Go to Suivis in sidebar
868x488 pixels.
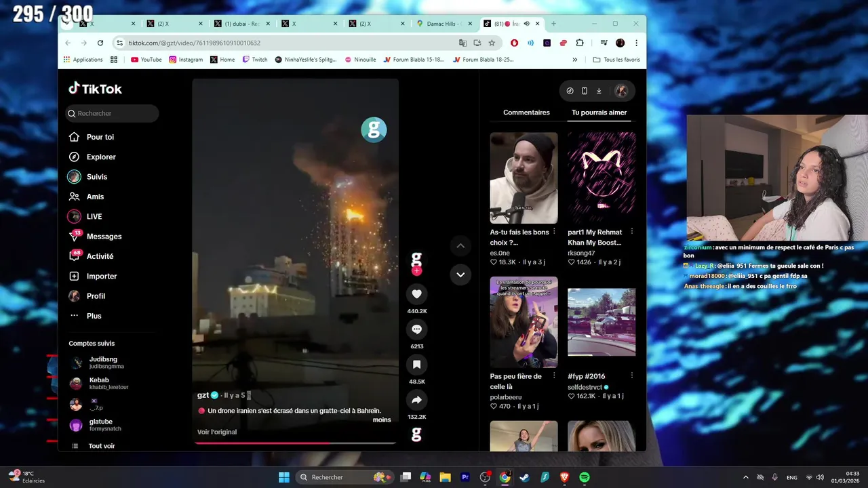pos(97,177)
